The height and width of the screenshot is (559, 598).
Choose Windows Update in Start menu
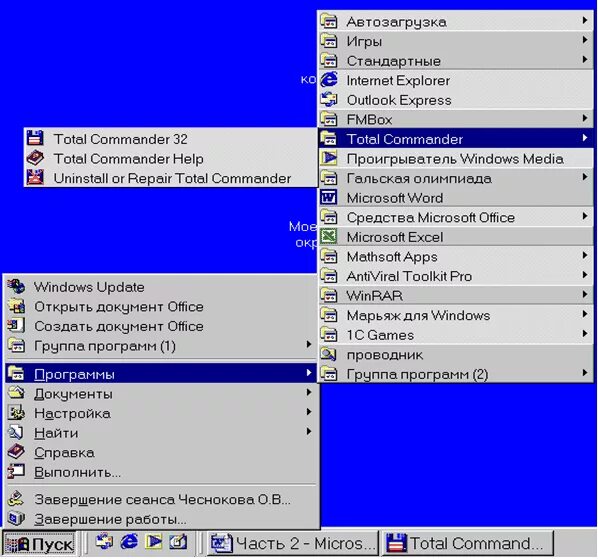click(x=161, y=287)
